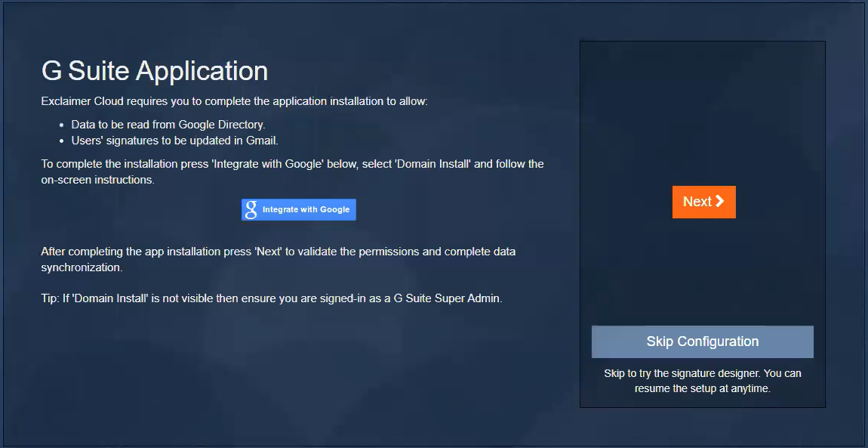The image size is (868, 448).
Task: Click the 'Exclaimer Cloud requires you' intro sentence
Action: (234, 100)
